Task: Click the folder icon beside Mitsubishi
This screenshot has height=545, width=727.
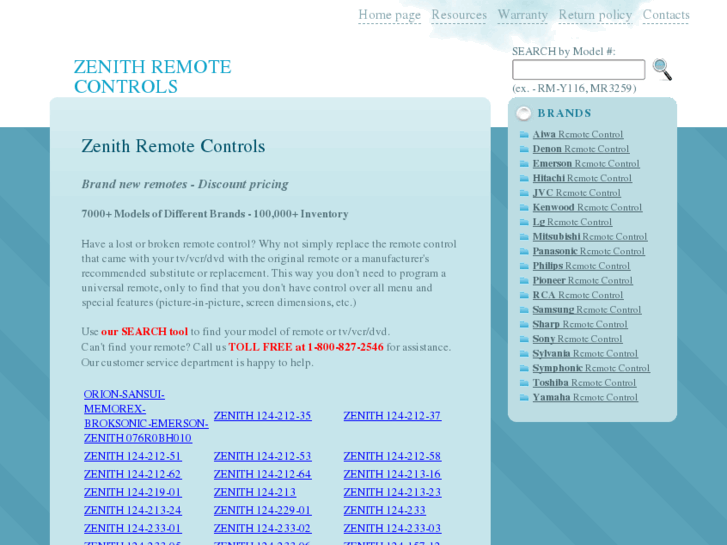Action: coord(524,237)
